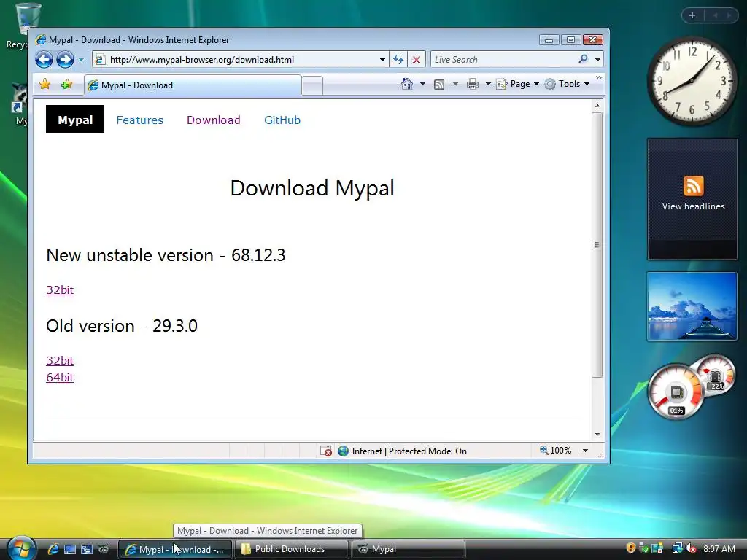Open the Favorites Center star icon
The height and width of the screenshot is (560, 747).
(44, 85)
